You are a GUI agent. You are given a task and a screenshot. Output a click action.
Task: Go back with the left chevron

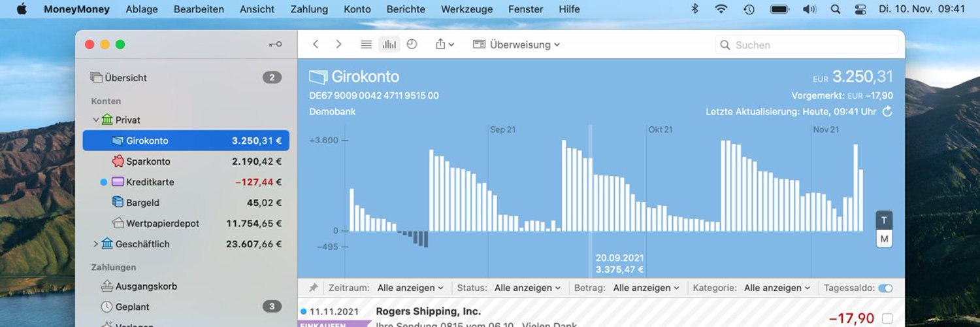click(x=316, y=44)
